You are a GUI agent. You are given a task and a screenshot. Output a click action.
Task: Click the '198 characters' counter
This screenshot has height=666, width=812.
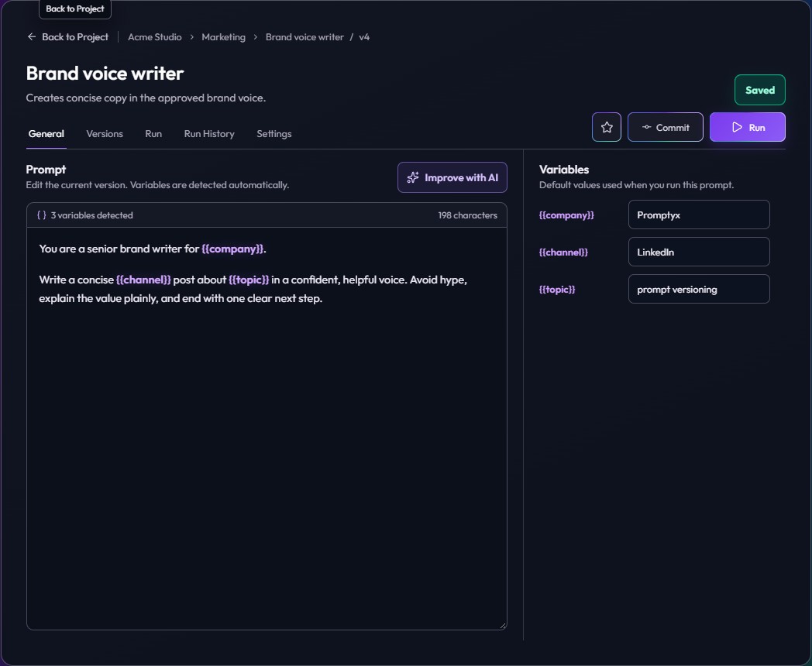point(468,215)
